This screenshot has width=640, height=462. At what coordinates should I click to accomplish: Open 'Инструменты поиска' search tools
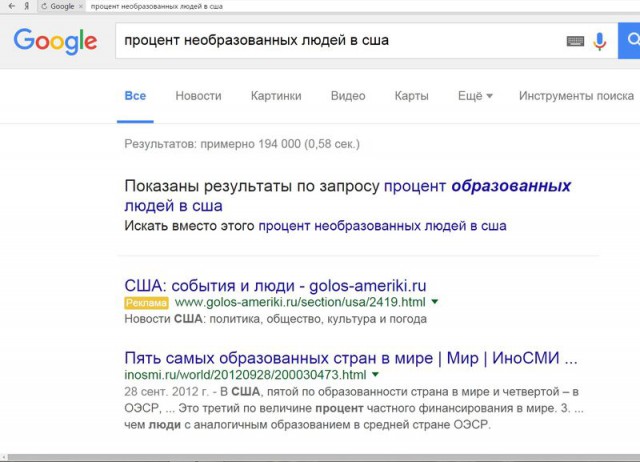[576, 96]
